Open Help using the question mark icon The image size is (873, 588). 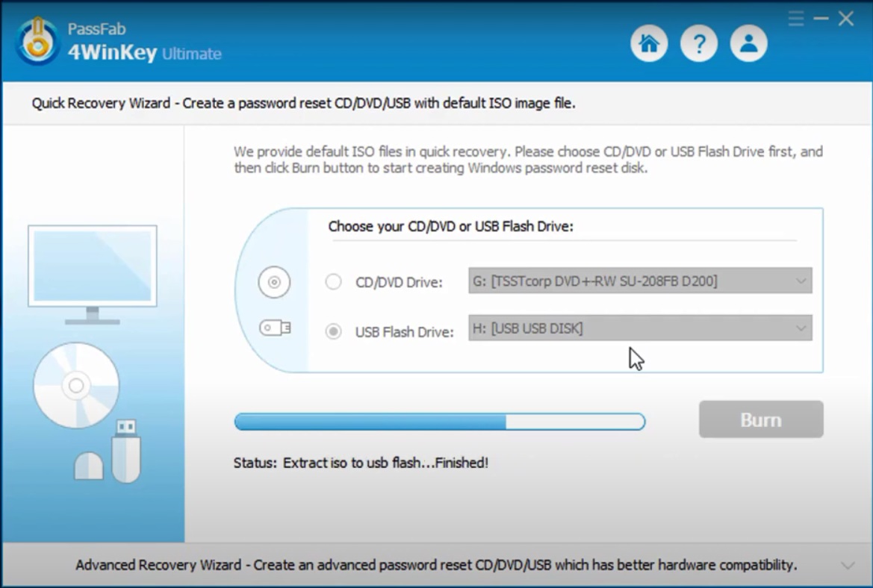[698, 43]
